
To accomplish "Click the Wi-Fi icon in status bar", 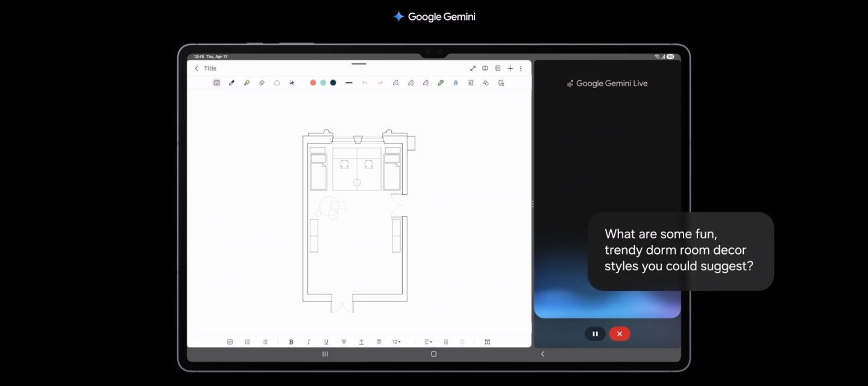I will coord(657,57).
